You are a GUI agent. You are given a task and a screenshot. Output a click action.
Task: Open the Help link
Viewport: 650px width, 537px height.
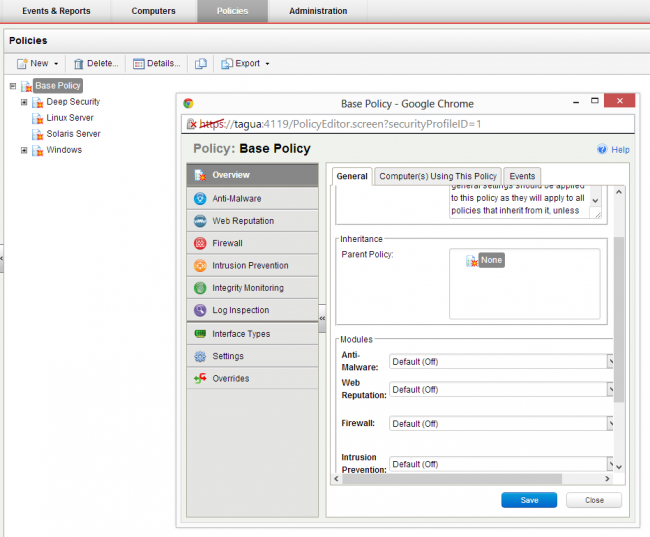tap(613, 149)
